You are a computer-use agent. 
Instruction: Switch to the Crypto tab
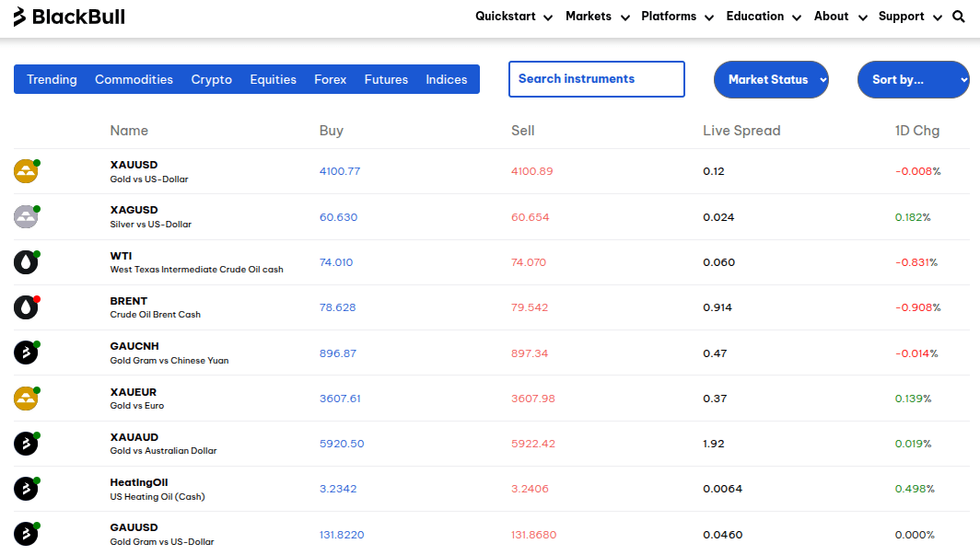[x=211, y=79]
